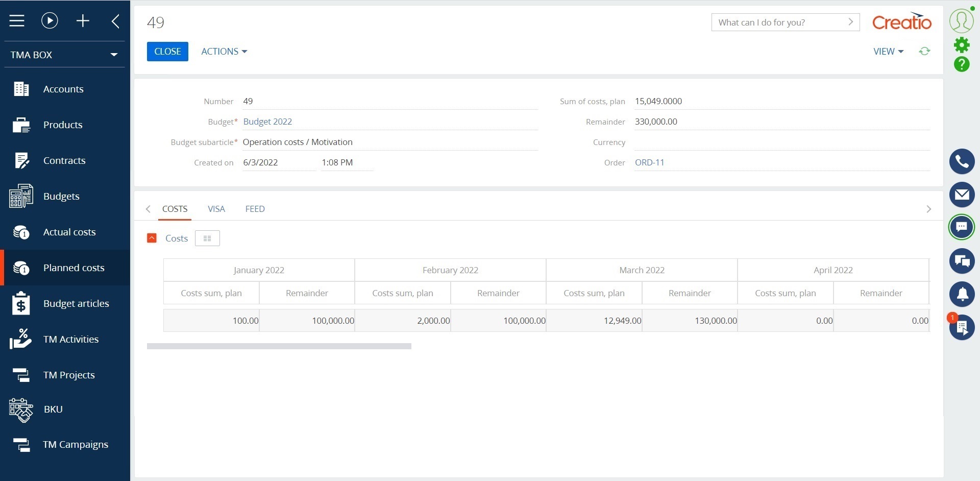Expand the ACTIONS menu

pos(224,51)
